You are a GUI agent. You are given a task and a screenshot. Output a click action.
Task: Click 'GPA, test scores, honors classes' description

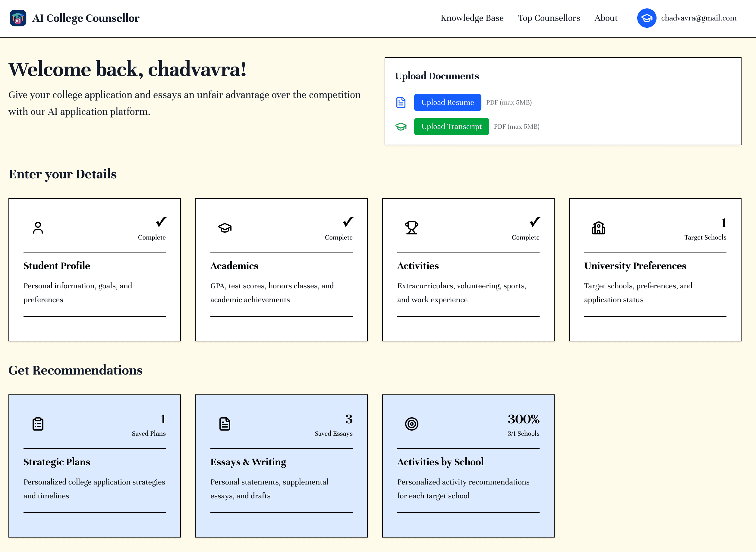point(272,293)
